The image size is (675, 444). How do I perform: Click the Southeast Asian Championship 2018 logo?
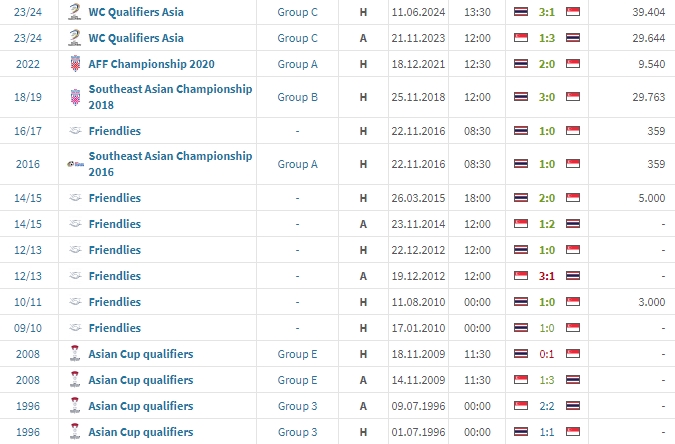(x=75, y=98)
